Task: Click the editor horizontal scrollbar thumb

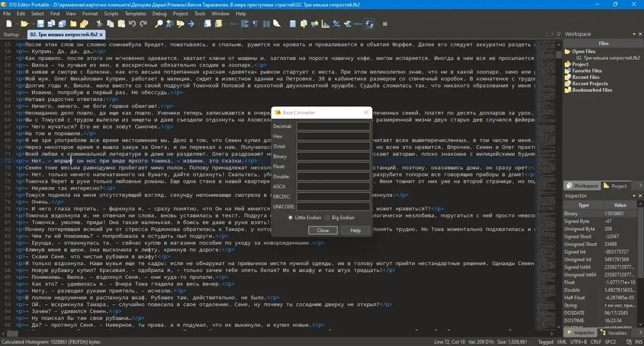Action: [12, 333]
